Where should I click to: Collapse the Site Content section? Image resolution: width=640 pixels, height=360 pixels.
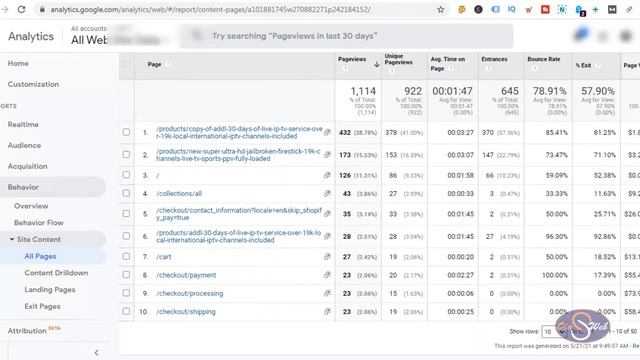(x=12, y=239)
